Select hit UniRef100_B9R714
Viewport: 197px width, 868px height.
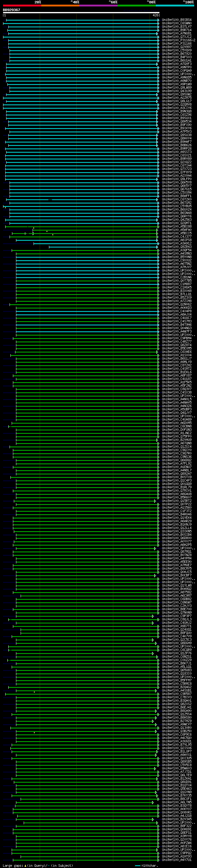click(x=176, y=30)
